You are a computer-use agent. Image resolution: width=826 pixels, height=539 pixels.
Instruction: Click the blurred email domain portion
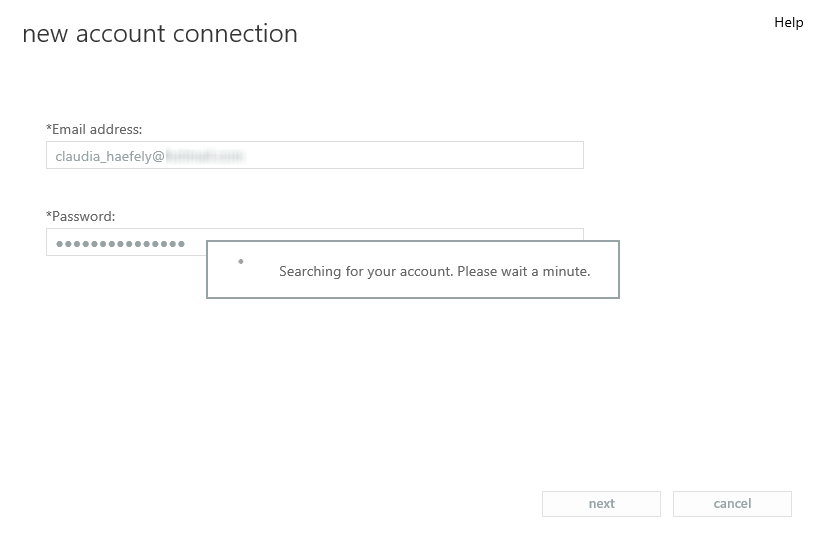(x=205, y=156)
